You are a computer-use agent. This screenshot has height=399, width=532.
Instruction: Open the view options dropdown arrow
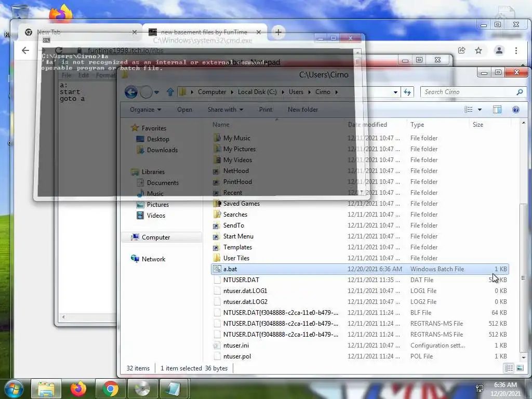pos(480,109)
